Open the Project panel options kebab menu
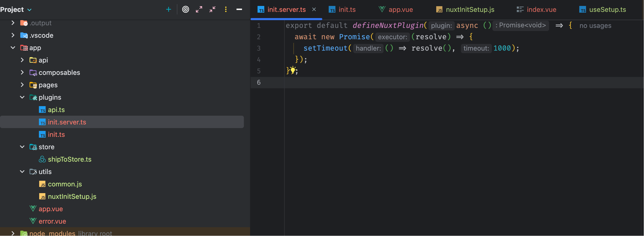The height and width of the screenshot is (236, 644). coord(226,10)
